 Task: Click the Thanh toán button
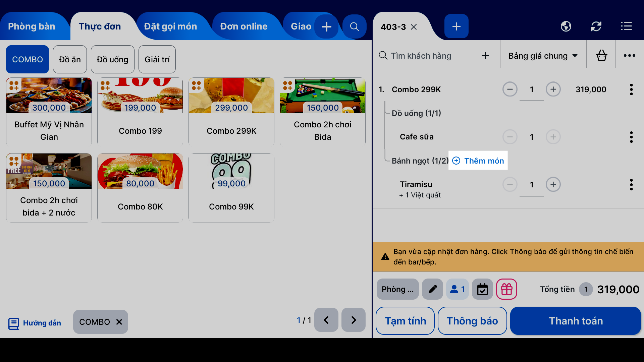coord(576,321)
